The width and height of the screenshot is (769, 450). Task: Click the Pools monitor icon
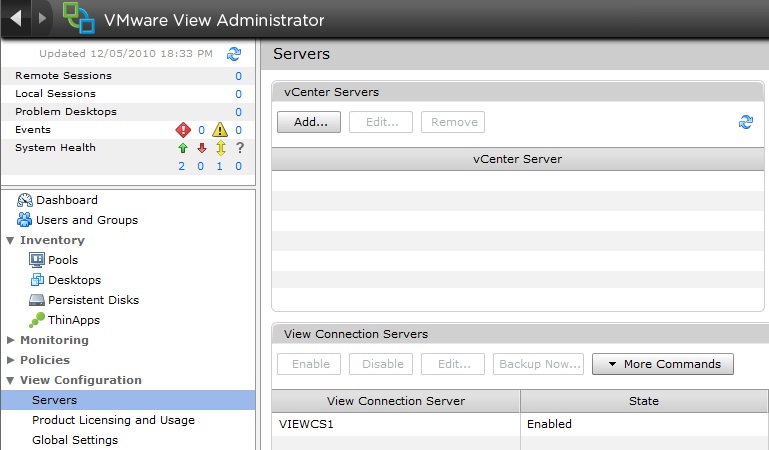[37, 260]
